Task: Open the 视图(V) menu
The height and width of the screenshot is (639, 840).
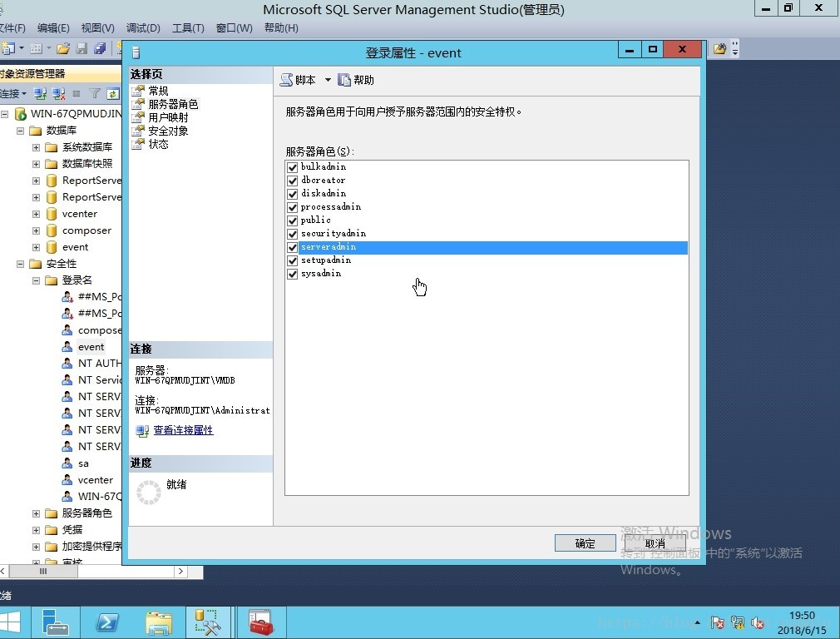Action: (97, 28)
